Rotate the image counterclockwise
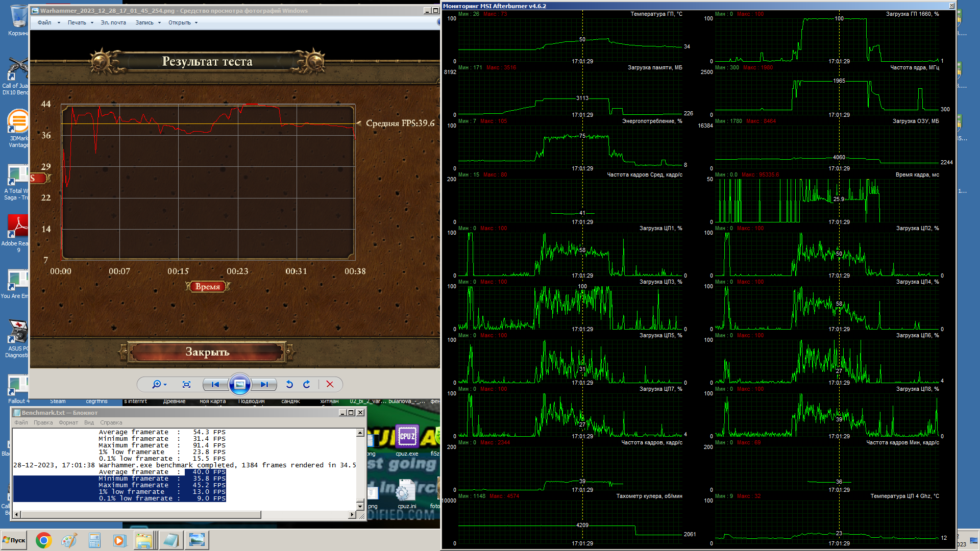980x551 pixels. (289, 385)
